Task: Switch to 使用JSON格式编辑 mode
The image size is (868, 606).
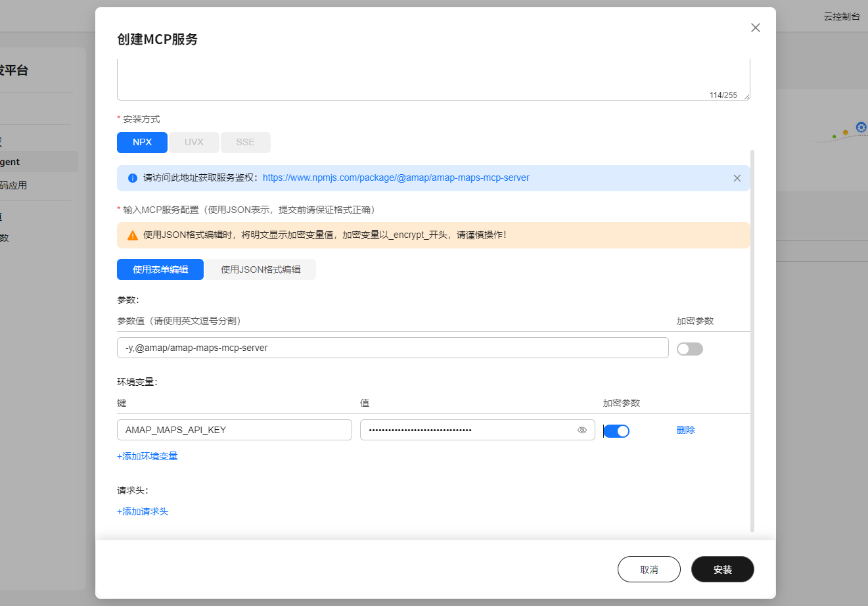Action: click(261, 269)
